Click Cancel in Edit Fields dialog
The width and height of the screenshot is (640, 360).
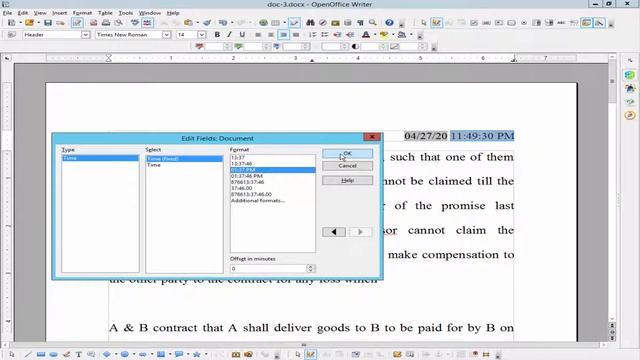click(x=347, y=166)
